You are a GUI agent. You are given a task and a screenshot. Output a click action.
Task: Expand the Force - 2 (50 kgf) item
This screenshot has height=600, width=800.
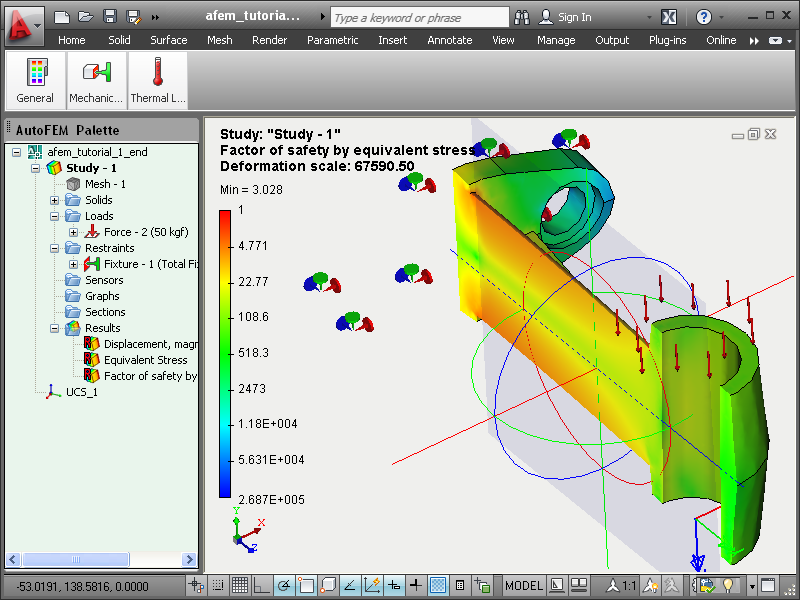[x=73, y=232]
